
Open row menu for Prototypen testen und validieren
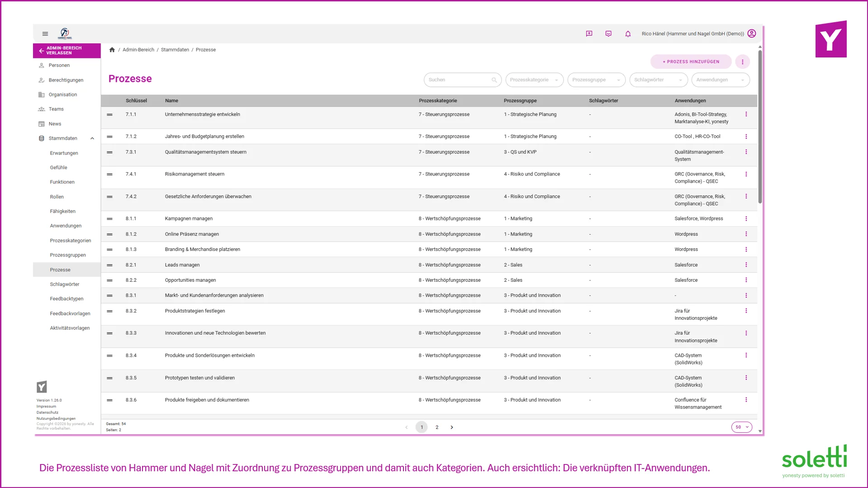click(746, 378)
